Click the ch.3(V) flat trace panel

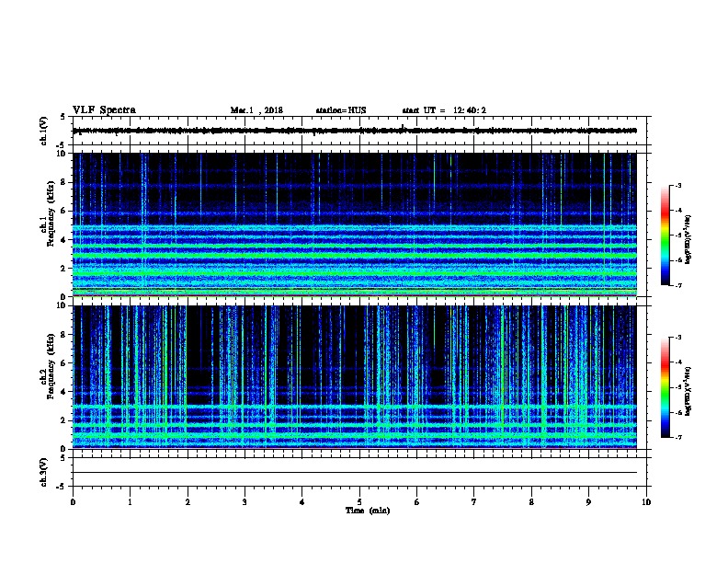pos(359,472)
